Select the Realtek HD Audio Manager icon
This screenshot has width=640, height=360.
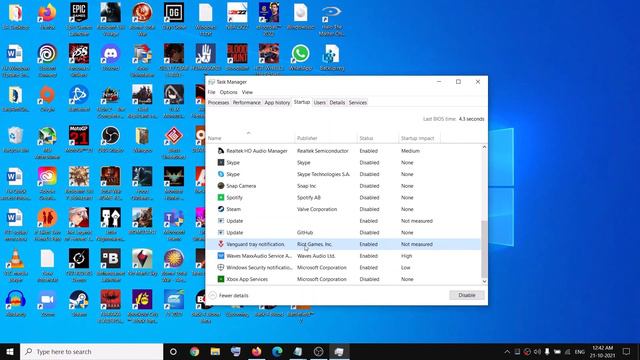point(221,151)
